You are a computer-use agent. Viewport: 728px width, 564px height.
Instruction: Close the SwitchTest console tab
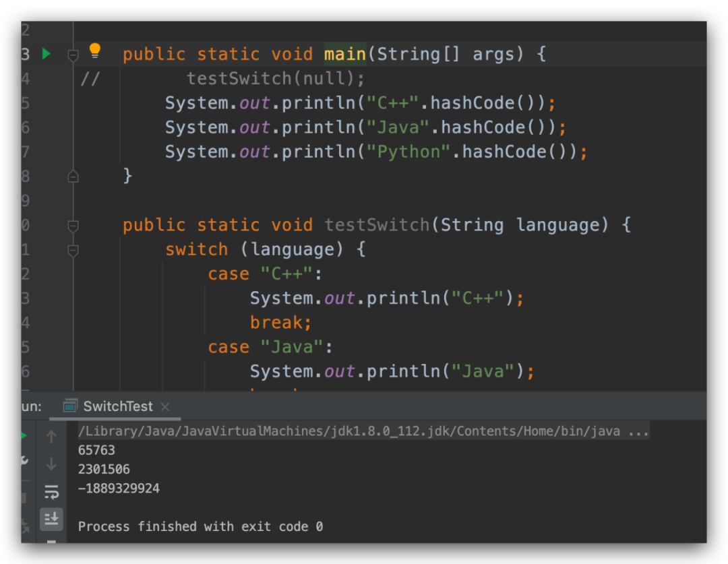165,406
